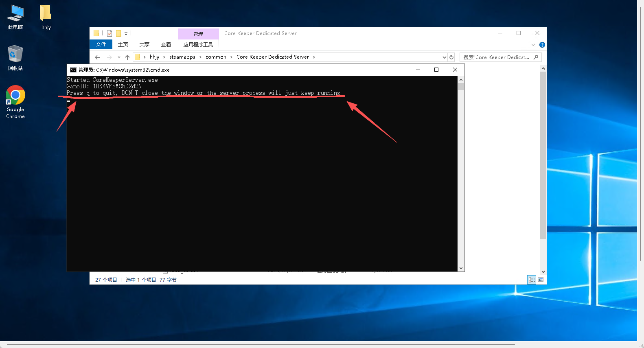This screenshot has width=644, height=348.
Task: Go up one folder level with up arrow
Action: tap(127, 57)
